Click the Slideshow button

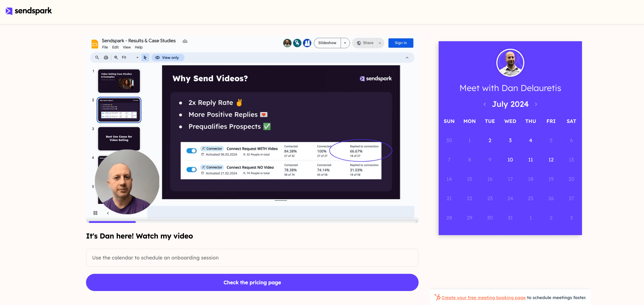tap(327, 43)
